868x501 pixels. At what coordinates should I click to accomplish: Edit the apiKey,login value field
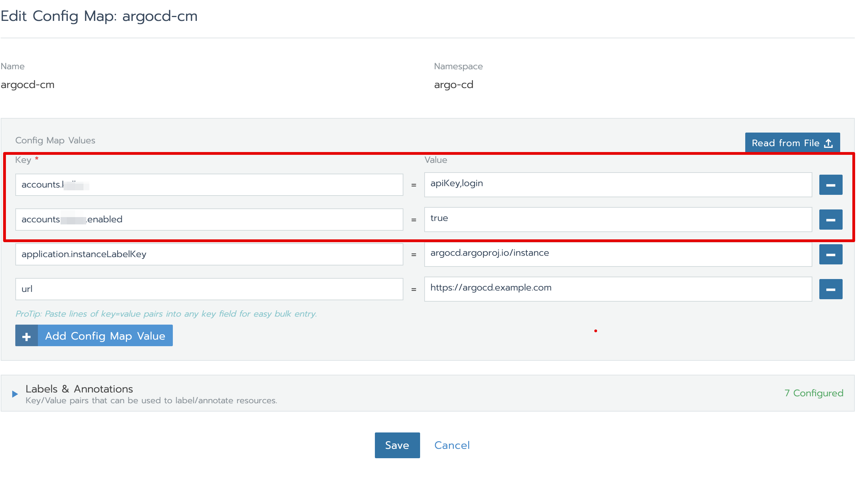click(618, 185)
